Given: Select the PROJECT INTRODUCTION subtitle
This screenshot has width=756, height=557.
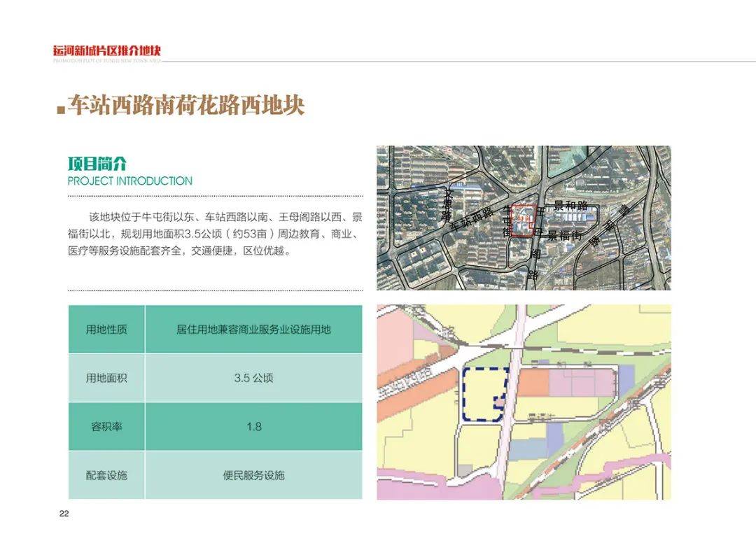Looking at the screenshot, I should click(129, 181).
